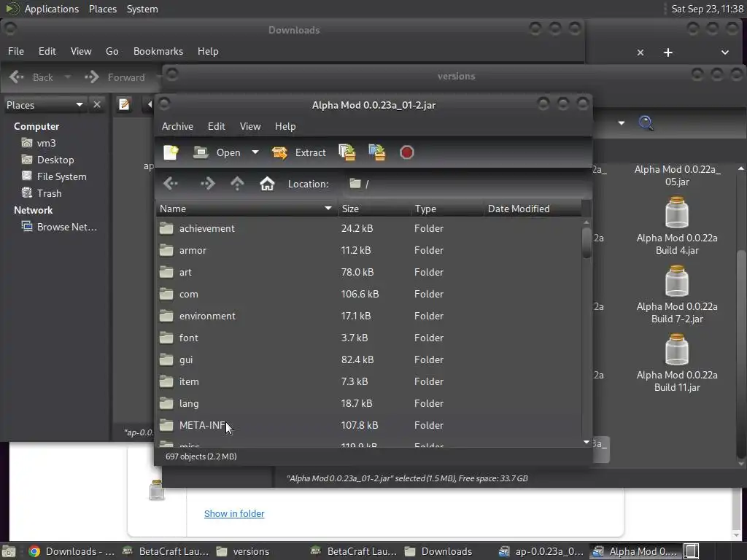This screenshot has height=560, width=747.
Task: Click Back in Downloads window
Action: point(31,77)
